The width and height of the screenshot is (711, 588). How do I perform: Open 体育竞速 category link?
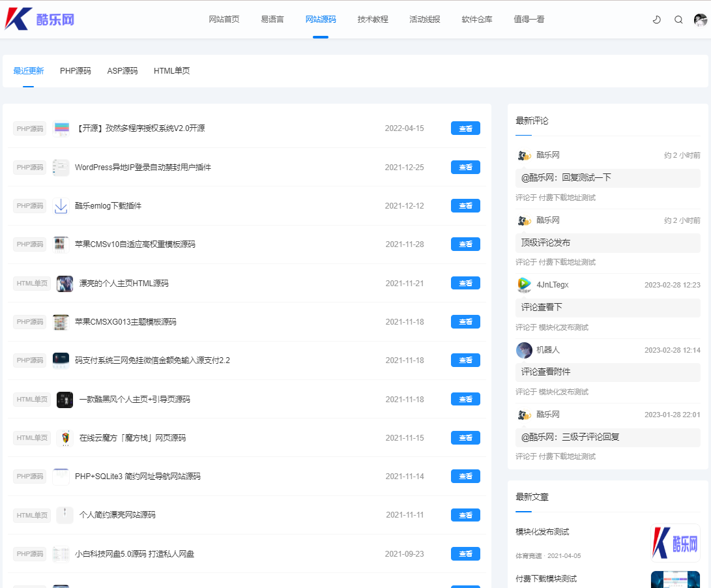pyautogui.click(x=529, y=556)
